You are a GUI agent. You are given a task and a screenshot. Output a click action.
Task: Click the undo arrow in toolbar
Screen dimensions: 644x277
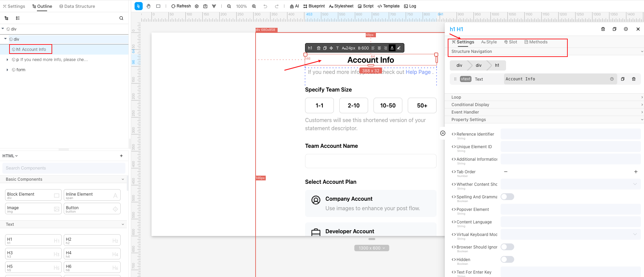click(x=265, y=6)
